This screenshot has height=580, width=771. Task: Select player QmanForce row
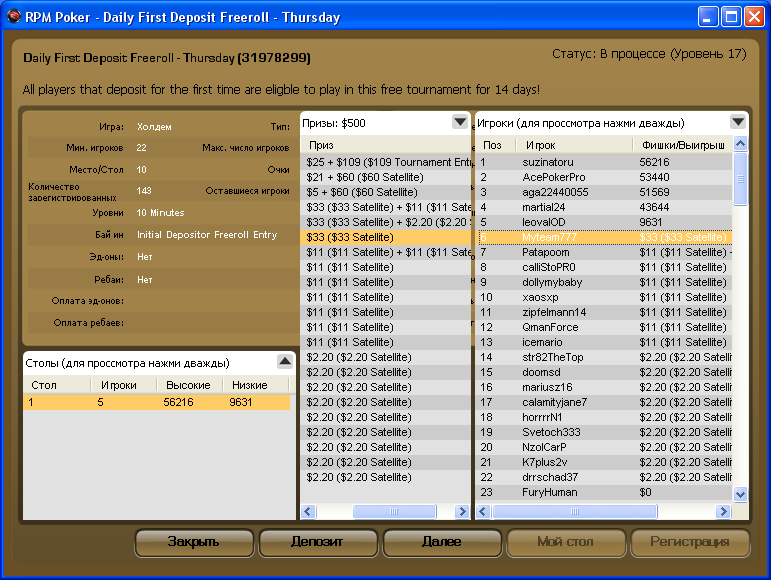click(x=604, y=327)
